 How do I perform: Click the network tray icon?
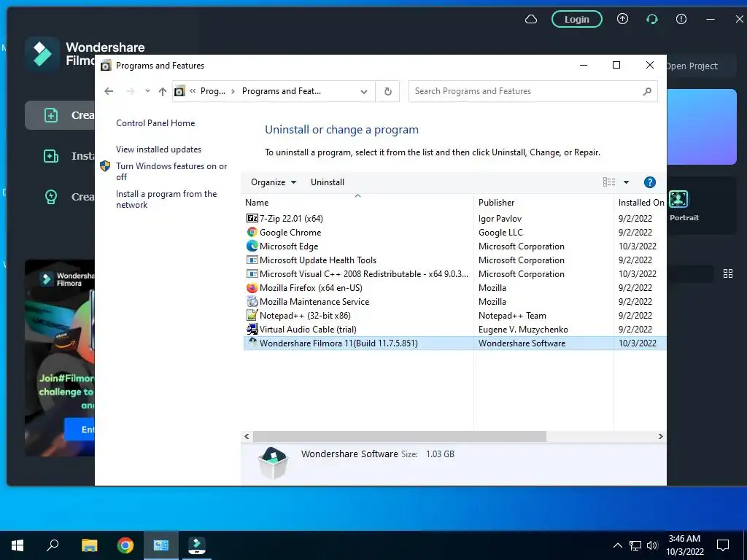click(635, 545)
